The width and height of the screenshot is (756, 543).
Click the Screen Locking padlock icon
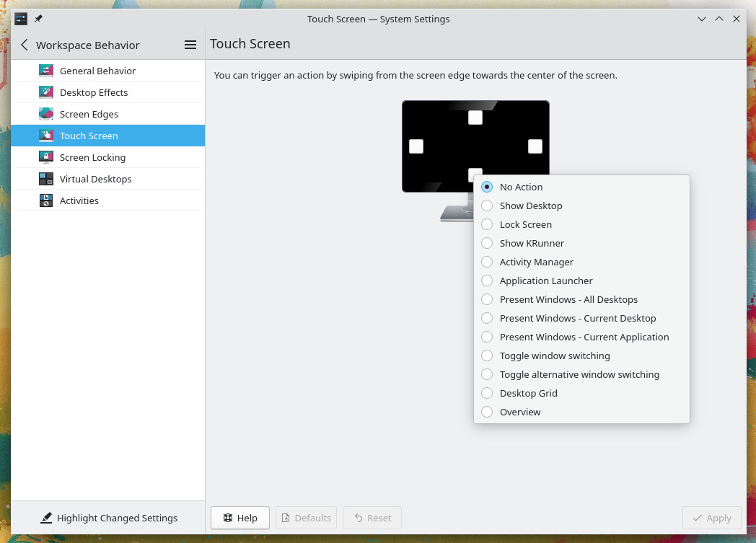[x=46, y=157]
